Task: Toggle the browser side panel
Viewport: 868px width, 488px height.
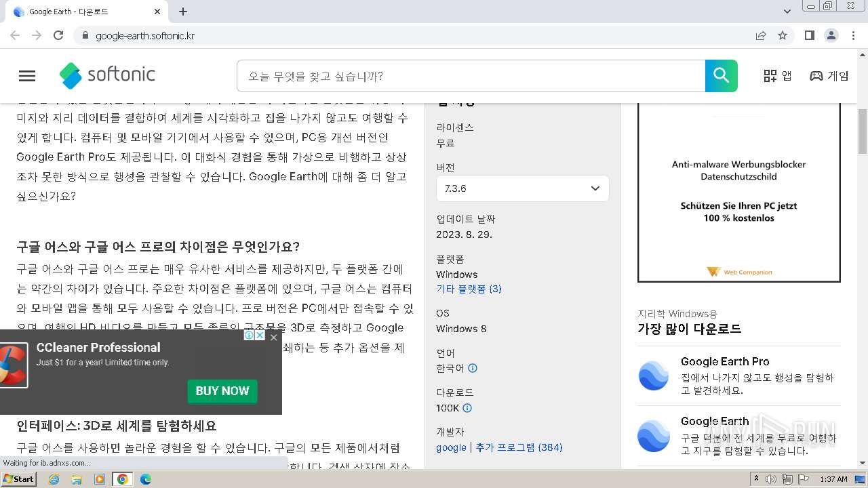Action: (x=809, y=35)
